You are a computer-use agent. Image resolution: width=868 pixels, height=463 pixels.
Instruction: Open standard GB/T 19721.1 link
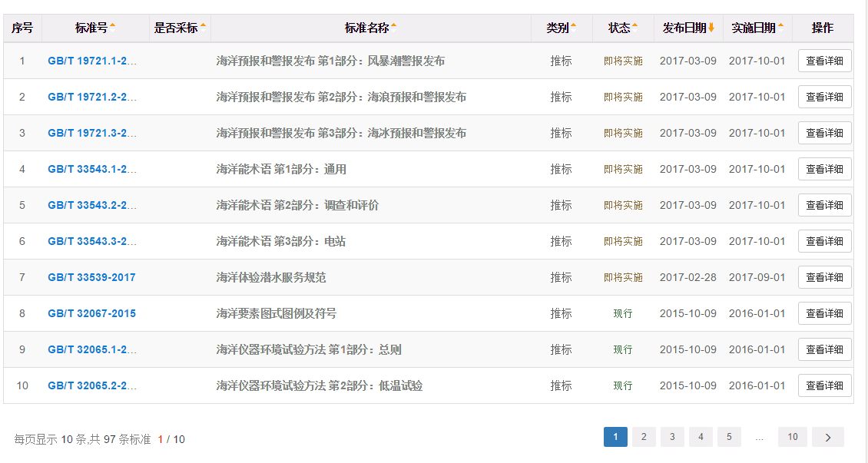coord(92,61)
